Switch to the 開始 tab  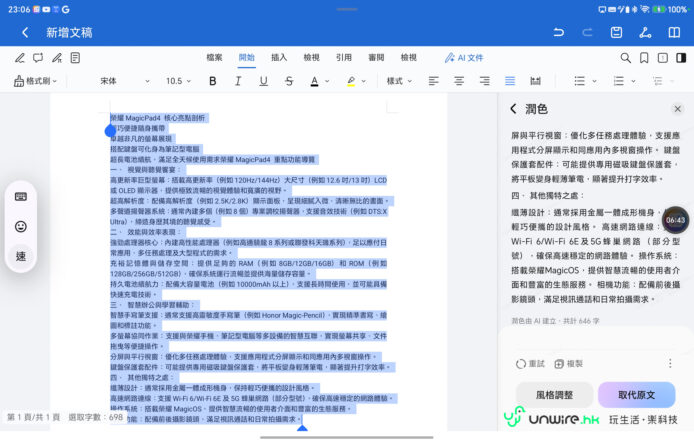(x=247, y=58)
